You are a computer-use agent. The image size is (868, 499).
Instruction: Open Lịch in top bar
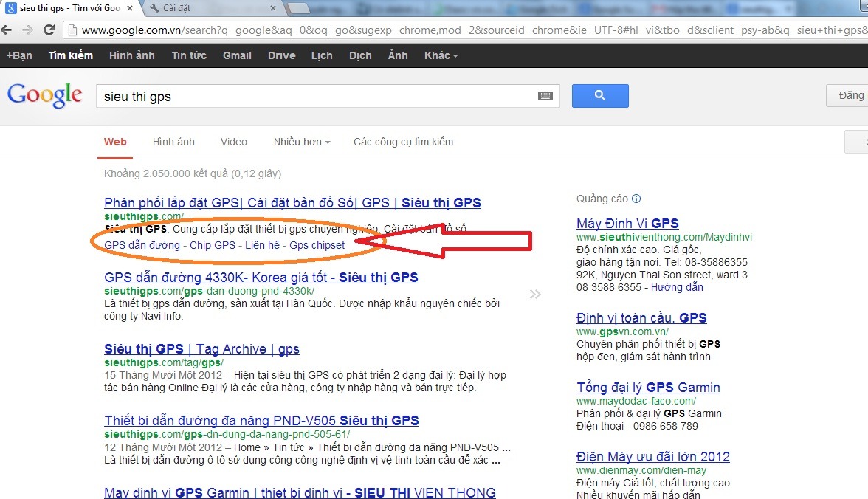point(322,55)
